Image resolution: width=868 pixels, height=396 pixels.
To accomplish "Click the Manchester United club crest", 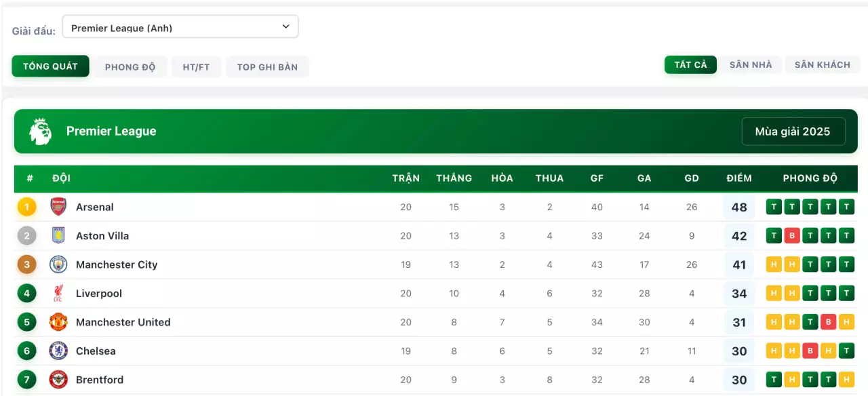I will point(59,322).
